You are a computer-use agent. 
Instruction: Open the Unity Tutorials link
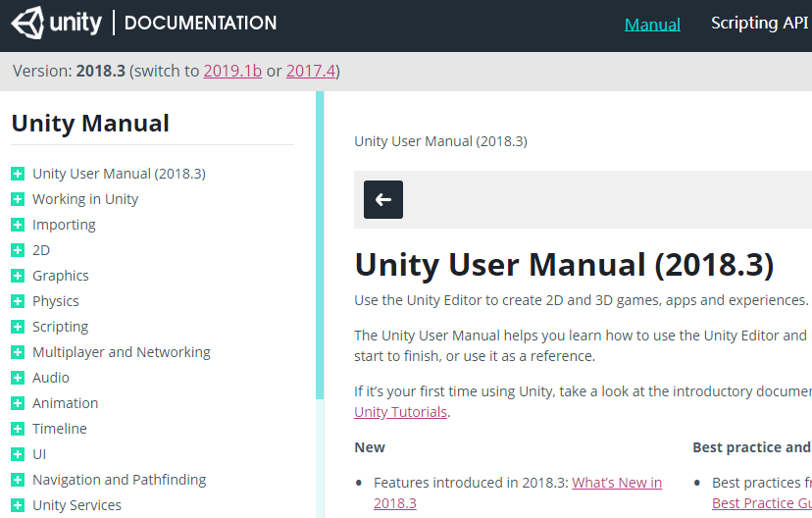400,412
